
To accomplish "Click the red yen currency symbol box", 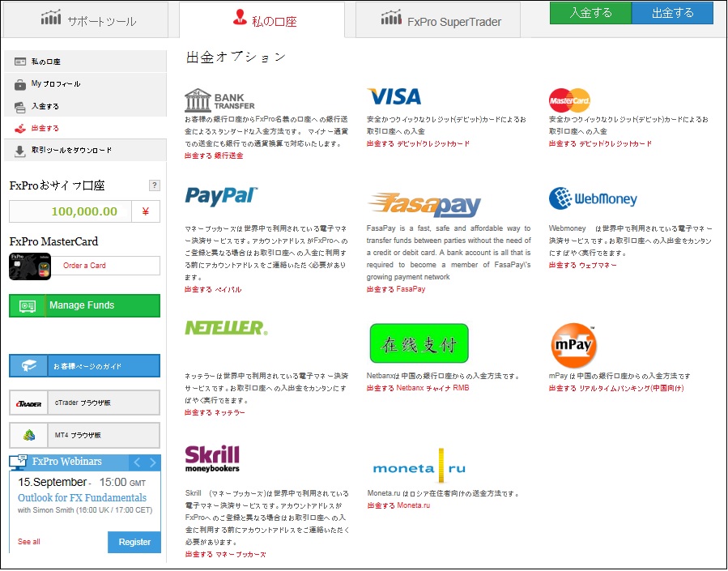I will click(x=146, y=211).
